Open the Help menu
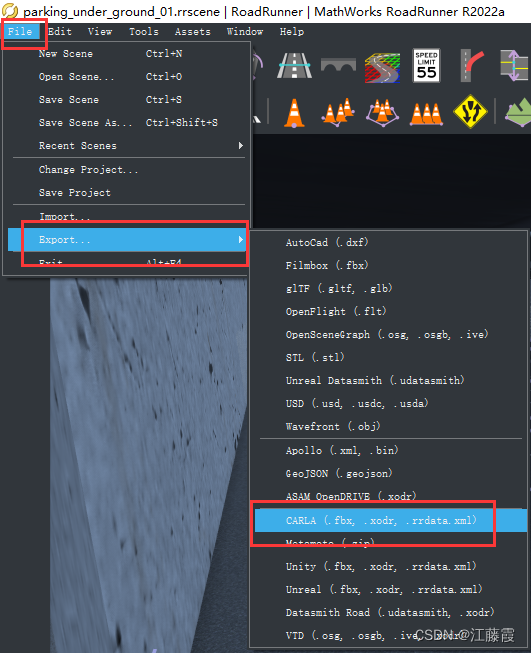 pos(292,32)
